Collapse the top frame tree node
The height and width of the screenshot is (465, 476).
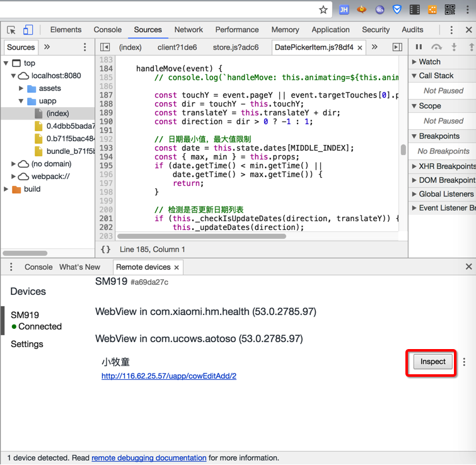[x=6, y=64]
